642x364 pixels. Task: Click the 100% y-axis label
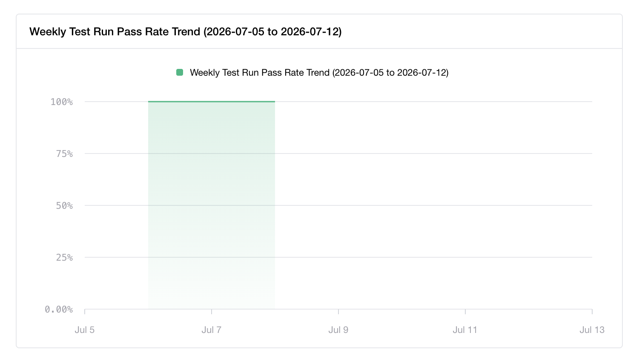[62, 102]
